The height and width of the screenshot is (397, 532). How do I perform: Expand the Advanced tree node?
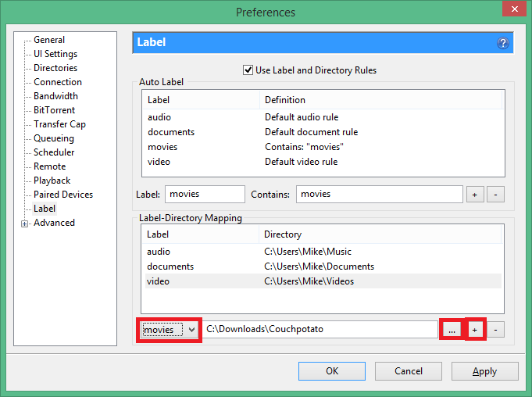point(25,224)
